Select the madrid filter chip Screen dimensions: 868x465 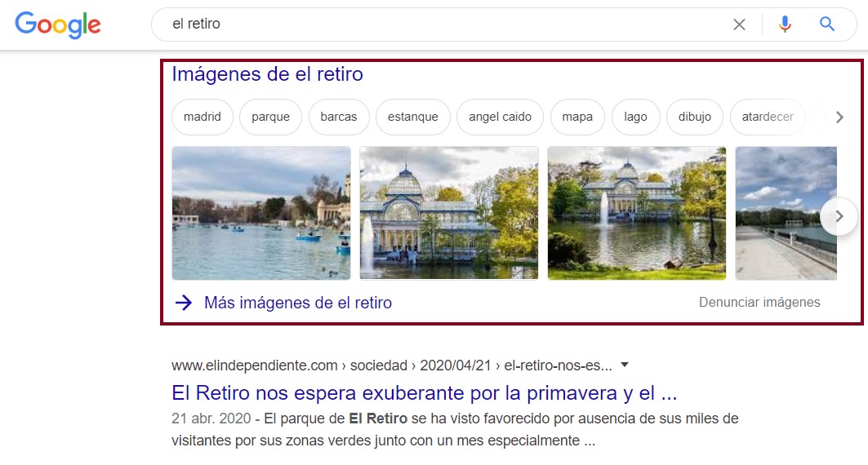pos(202,117)
